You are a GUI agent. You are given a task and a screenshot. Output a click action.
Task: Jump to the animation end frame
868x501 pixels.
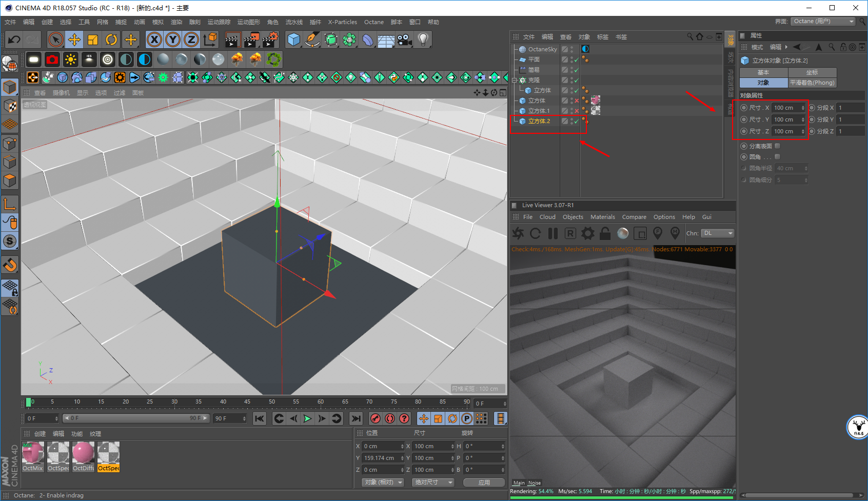pos(357,418)
